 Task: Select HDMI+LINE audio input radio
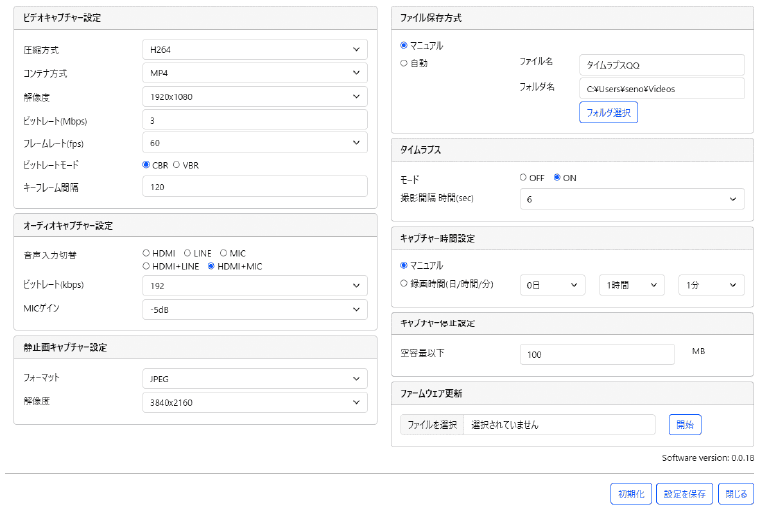pos(146,266)
